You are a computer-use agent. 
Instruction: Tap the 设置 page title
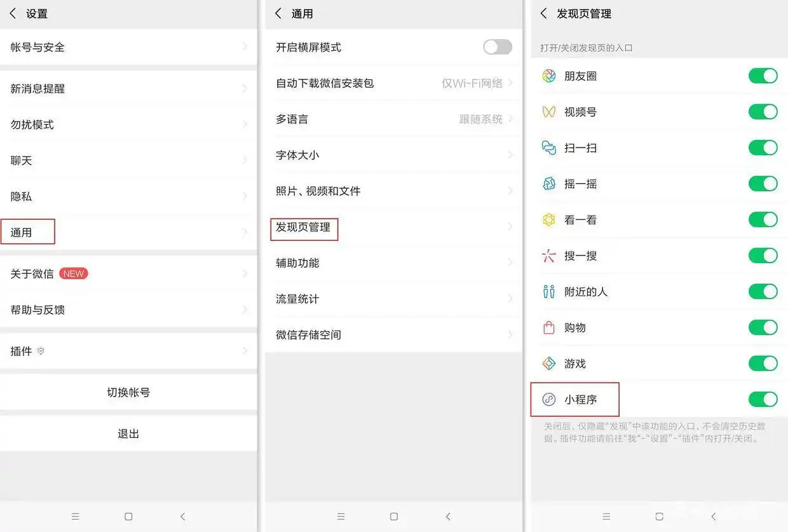pyautogui.click(x=37, y=13)
